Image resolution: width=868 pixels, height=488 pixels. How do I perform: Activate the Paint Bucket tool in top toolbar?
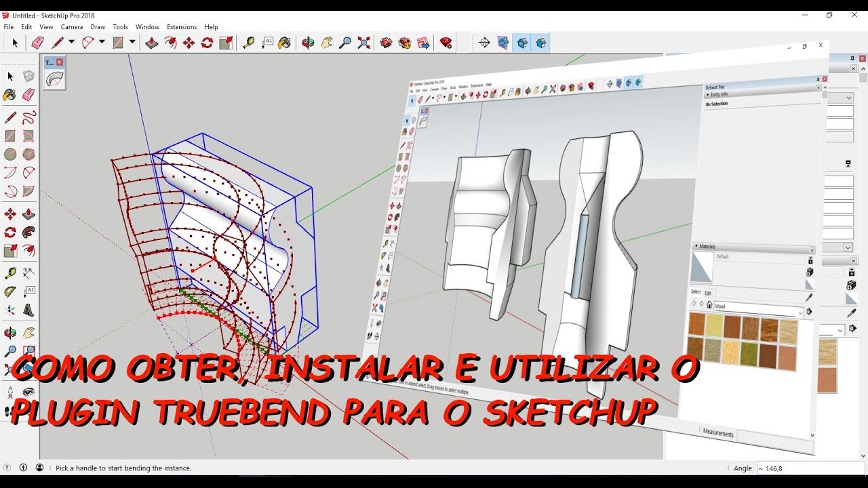pyautogui.click(x=285, y=43)
